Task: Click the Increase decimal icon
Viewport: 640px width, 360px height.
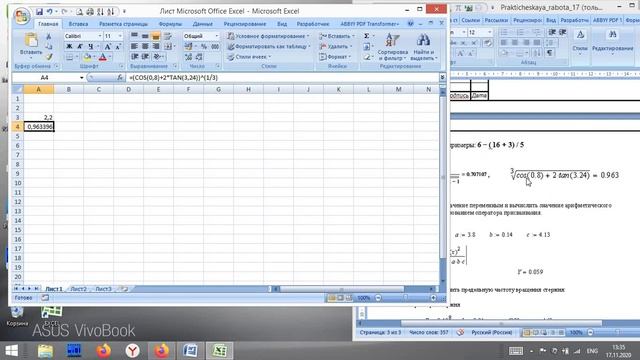Action: (188, 57)
